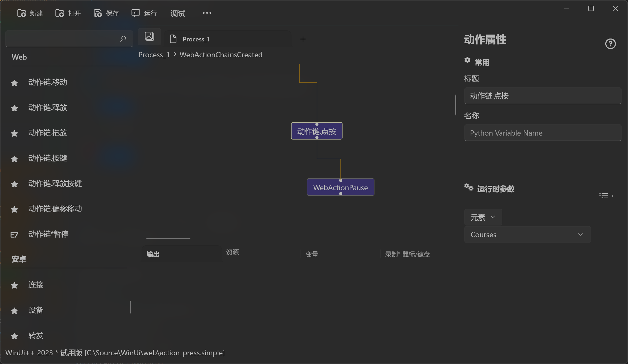
Task: Click the 调试 debug button
Action: pyautogui.click(x=177, y=13)
